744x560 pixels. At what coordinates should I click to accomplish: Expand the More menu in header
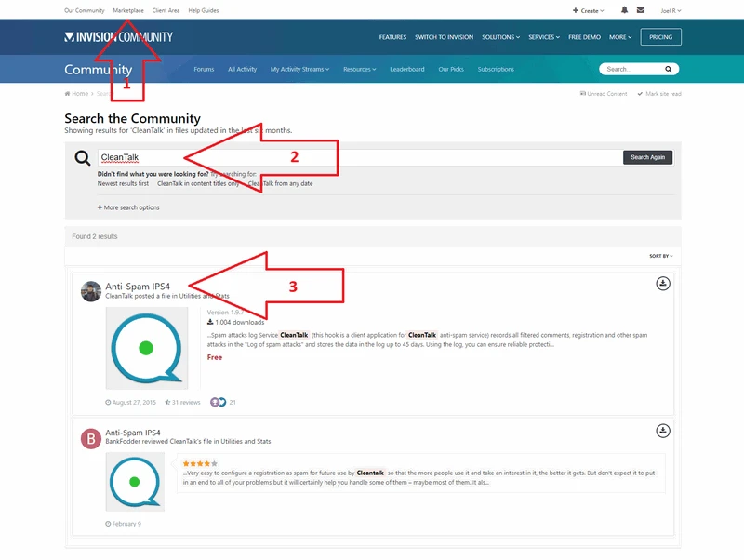(620, 37)
